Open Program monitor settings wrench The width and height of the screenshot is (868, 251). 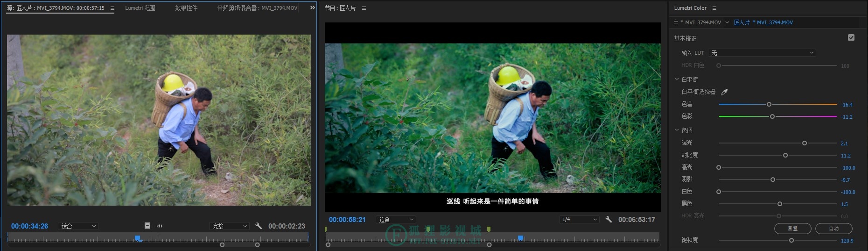point(609,219)
